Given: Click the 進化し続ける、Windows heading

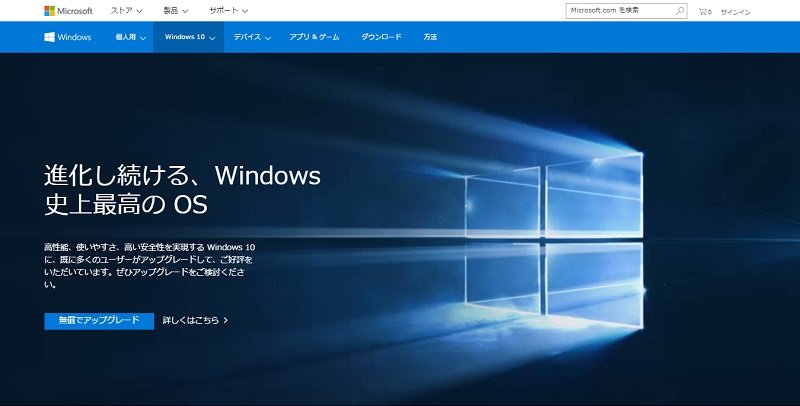Looking at the screenshot, I should tap(183, 190).
